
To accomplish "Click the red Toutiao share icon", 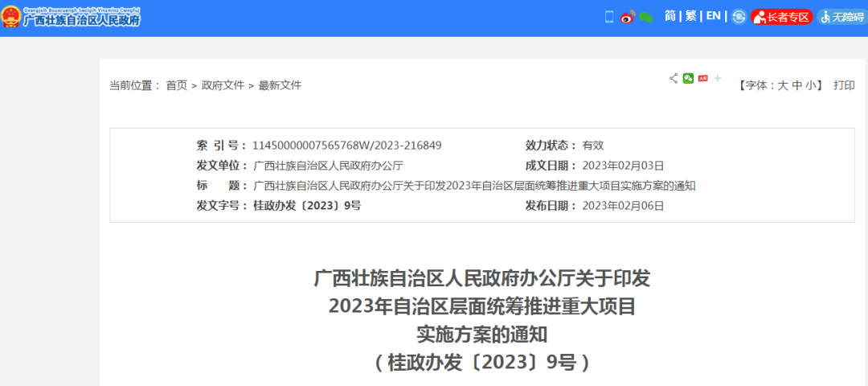I will pos(702,78).
